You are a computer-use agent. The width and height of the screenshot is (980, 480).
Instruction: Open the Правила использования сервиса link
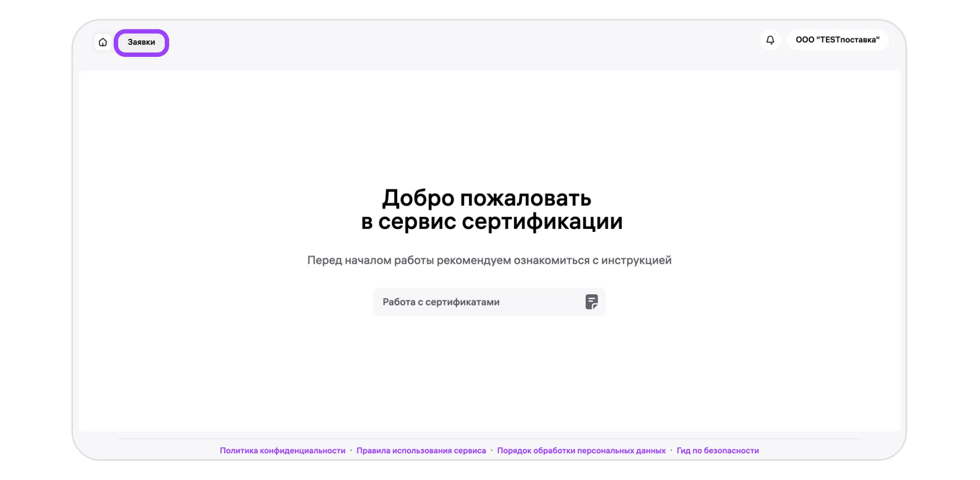(421, 451)
